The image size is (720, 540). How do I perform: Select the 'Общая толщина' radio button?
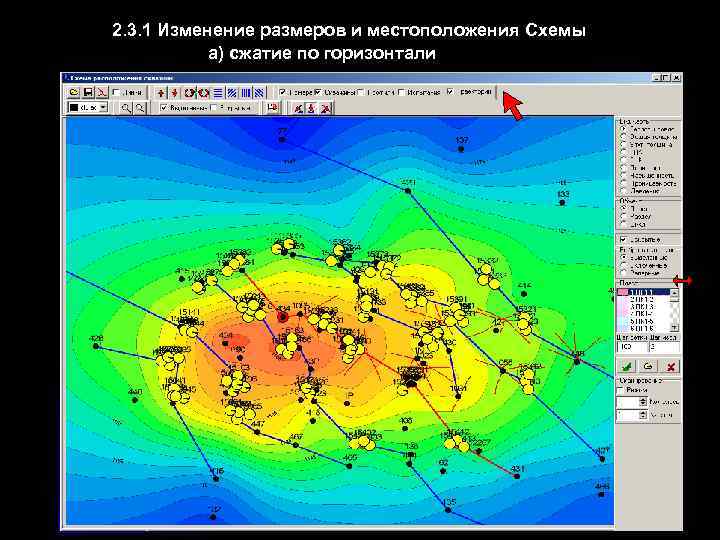click(623, 137)
